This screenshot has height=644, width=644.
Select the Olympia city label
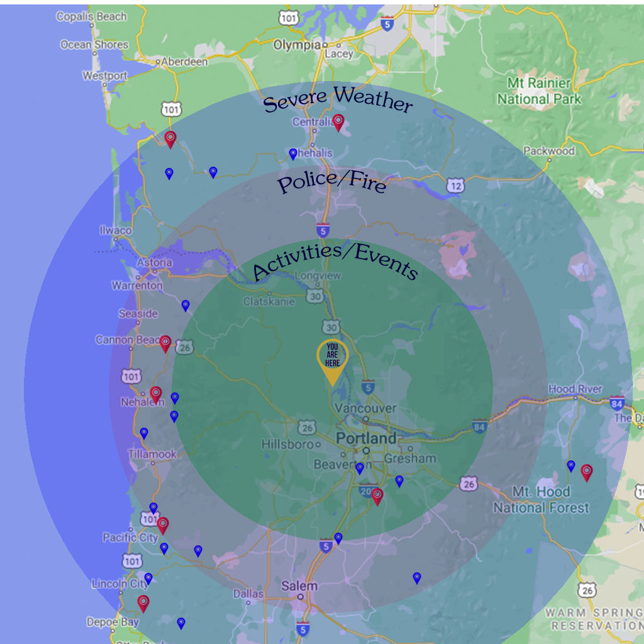pyautogui.click(x=297, y=45)
